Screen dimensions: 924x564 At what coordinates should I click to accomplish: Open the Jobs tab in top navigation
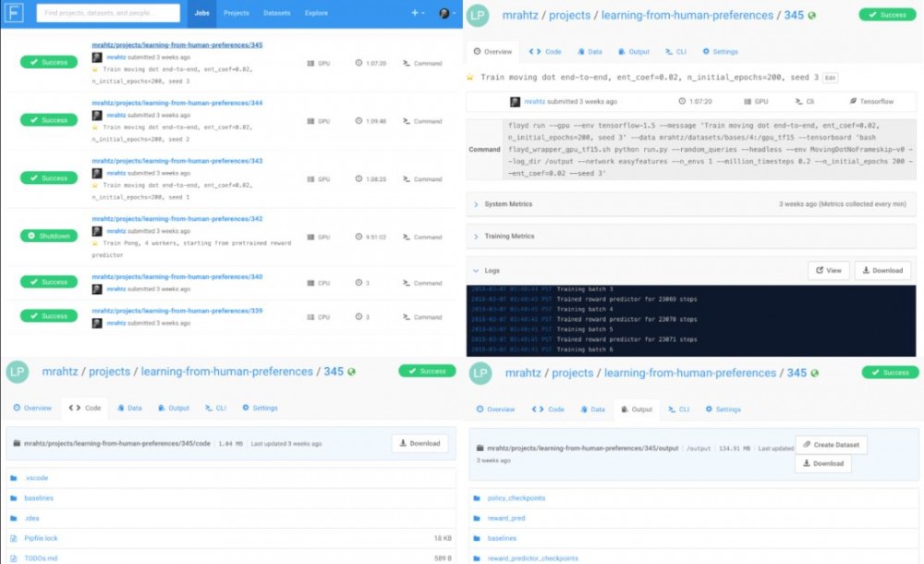201,13
